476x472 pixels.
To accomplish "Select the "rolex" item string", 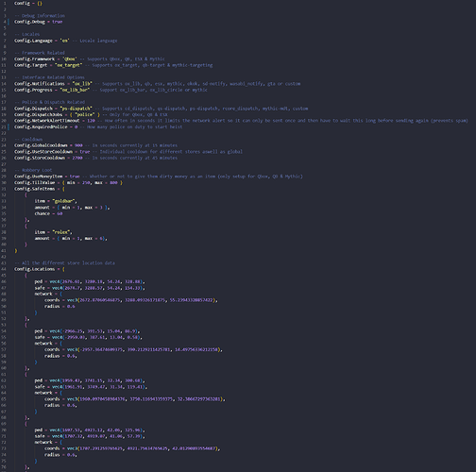I will pos(61,232).
